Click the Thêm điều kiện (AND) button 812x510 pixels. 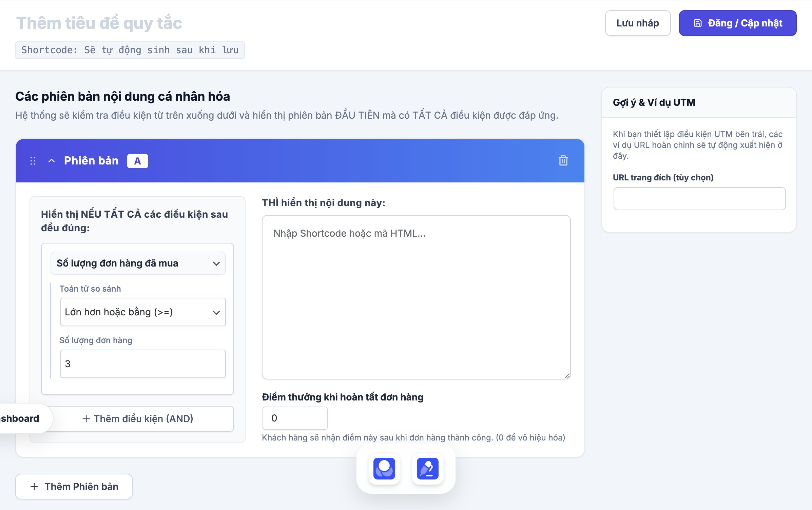point(138,419)
